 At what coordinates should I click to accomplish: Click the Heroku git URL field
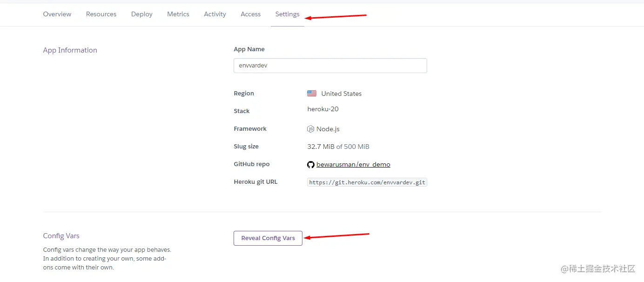[367, 182]
